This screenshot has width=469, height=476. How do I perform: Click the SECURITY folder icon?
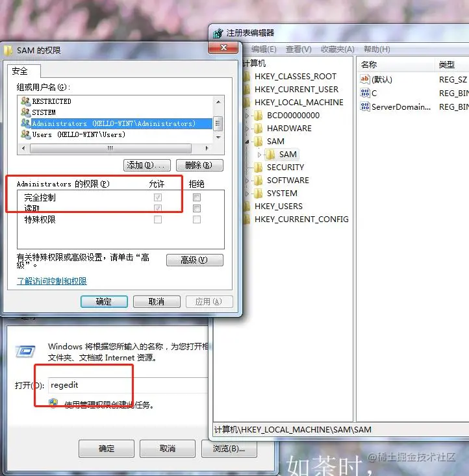[x=259, y=168]
